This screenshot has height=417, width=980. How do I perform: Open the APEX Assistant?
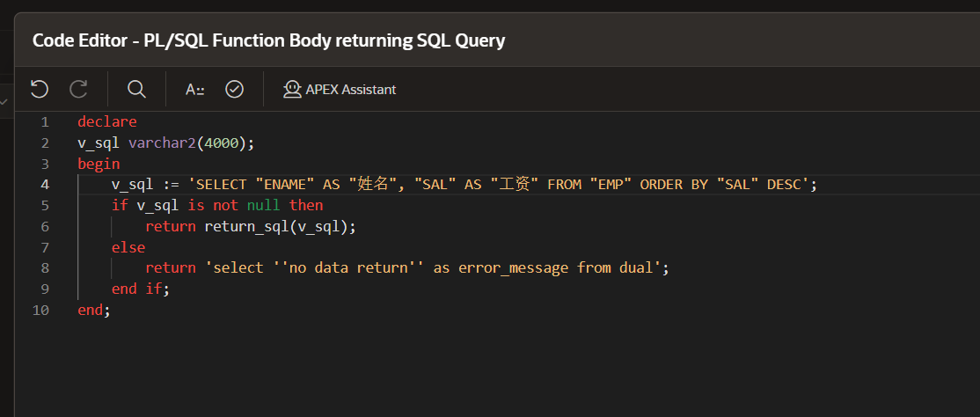click(x=340, y=89)
